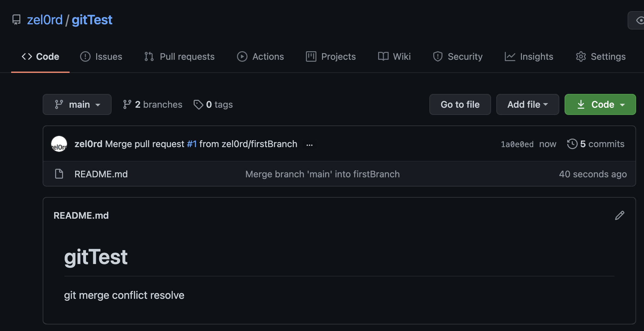Click the zel0rd avatar in the commit bar
The height and width of the screenshot is (331, 644).
(59, 144)
